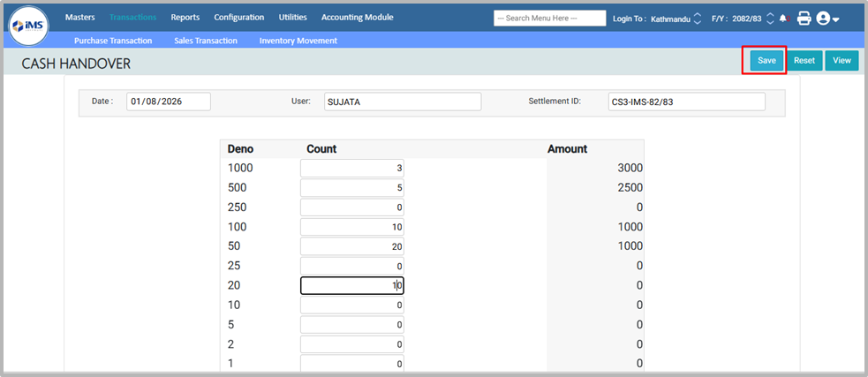The width and height of the screenshot is (868, 377).
Task: Save the cash handover entry
Action: pyautogui.click(x=766, y=60)
